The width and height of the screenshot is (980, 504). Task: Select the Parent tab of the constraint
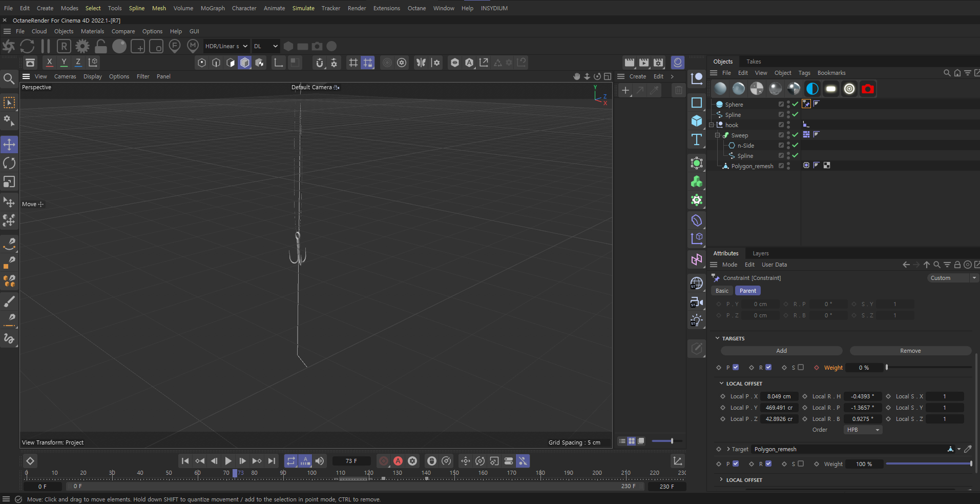[x=748, y=291]
